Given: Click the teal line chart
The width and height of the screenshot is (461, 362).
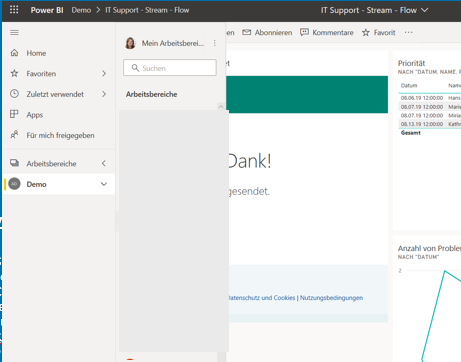Looking at the screenshot, I should click(x=441, y=315).
